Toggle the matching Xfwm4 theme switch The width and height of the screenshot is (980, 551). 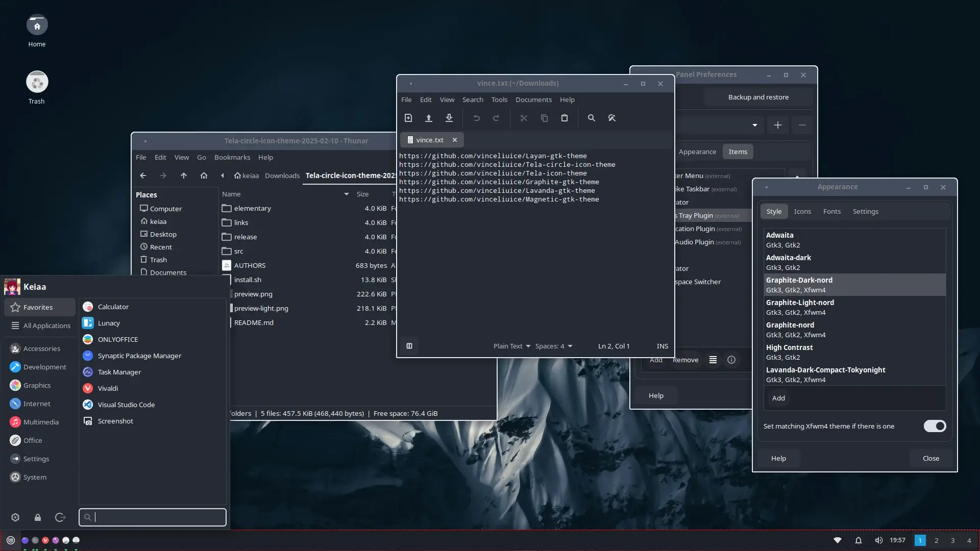pyautogui.click(x=935, y=426)
